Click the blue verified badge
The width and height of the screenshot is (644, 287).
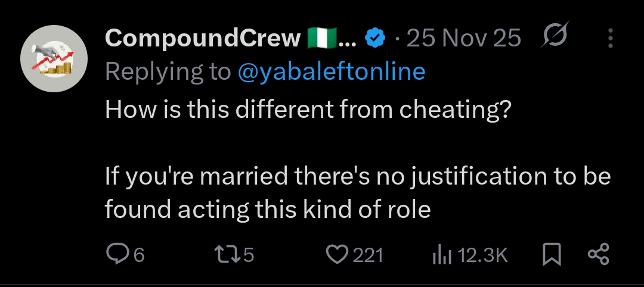pos(374,39)
